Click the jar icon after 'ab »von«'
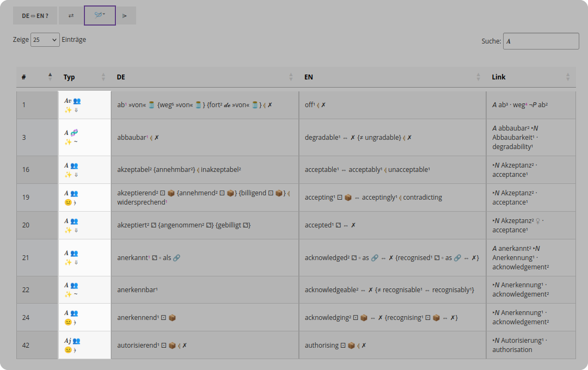588x370 pixels. point(151,105)
